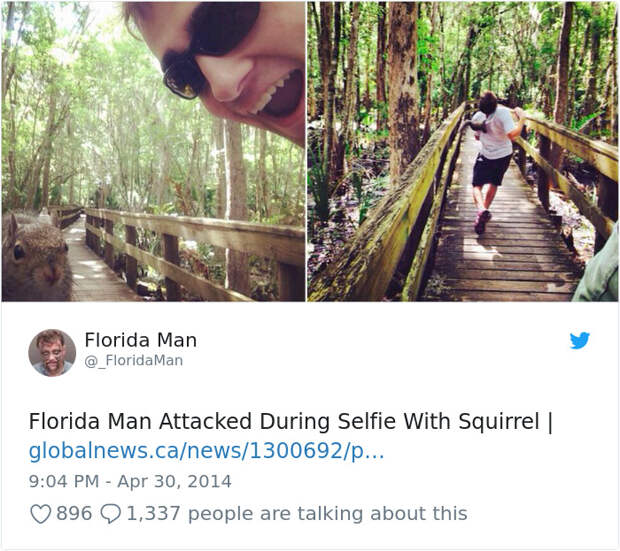This screenshot has height=551, width=620.
Task: Click the reply speech bubble icon
Action: (111, 514)
